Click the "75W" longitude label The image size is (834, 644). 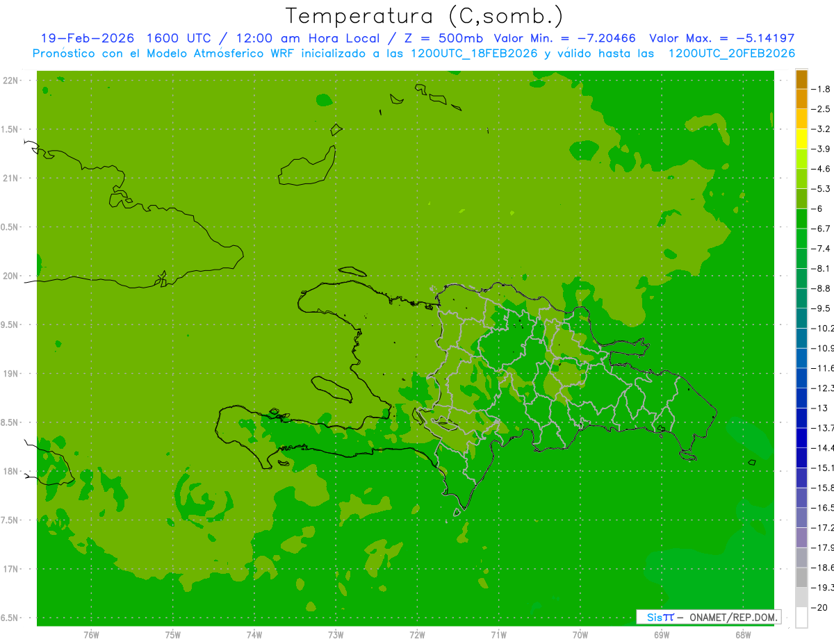click(173, 635)
